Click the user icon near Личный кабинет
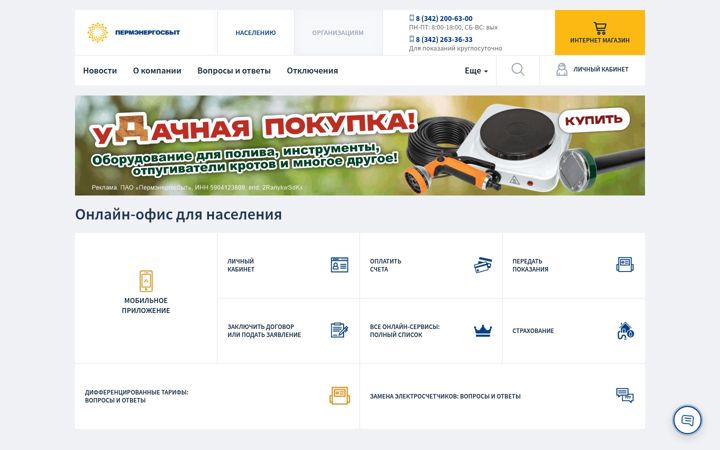Viewport: 720px width, 450px height. 562,69
